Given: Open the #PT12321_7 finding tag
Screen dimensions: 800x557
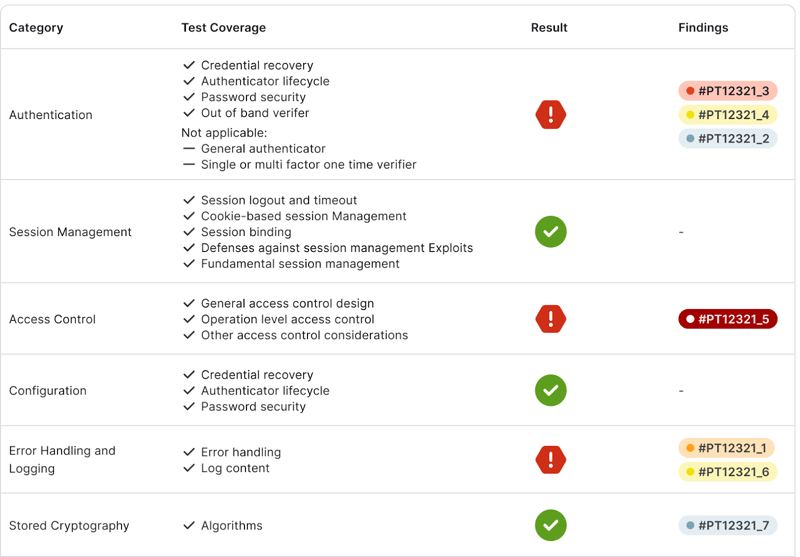Looking at the screenshot, I should point(728,525).
